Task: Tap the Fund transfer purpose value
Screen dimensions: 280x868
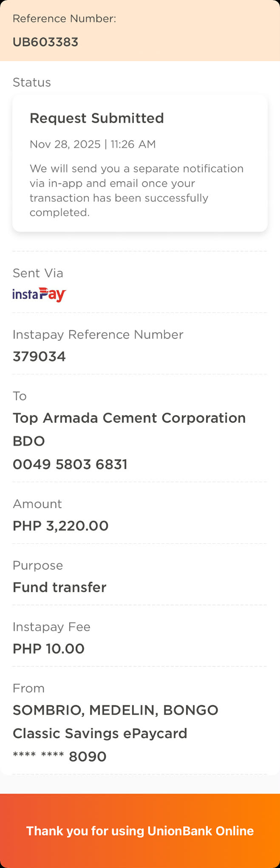Action: (x=59, y=587)
